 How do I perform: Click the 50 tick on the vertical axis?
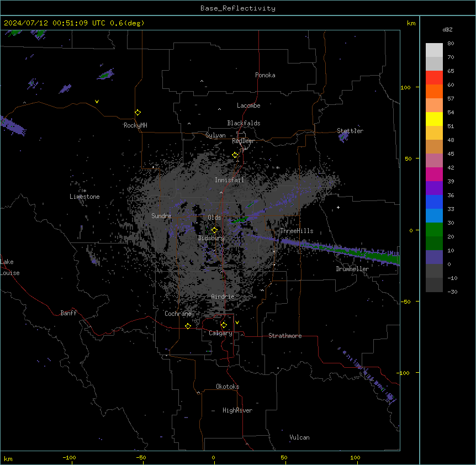click(408, 158)
